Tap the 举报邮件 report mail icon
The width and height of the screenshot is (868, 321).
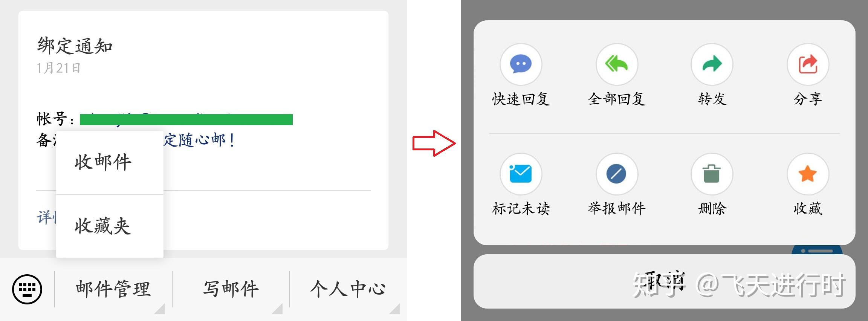click(x=617, y=174)
